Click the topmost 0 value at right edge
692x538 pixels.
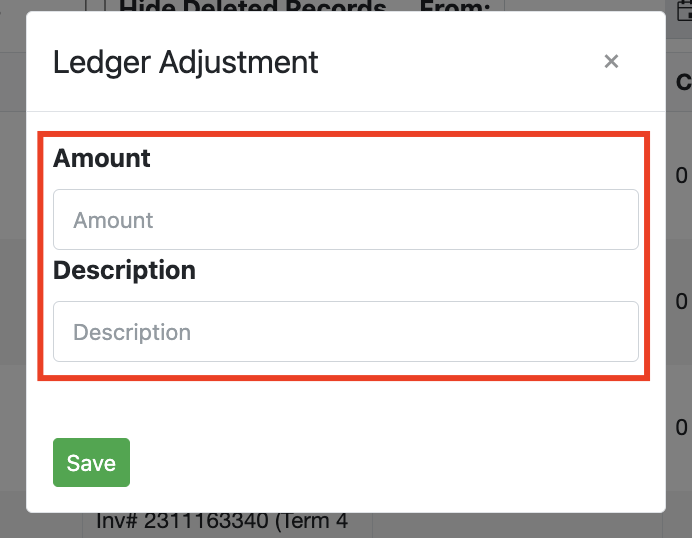681,175
